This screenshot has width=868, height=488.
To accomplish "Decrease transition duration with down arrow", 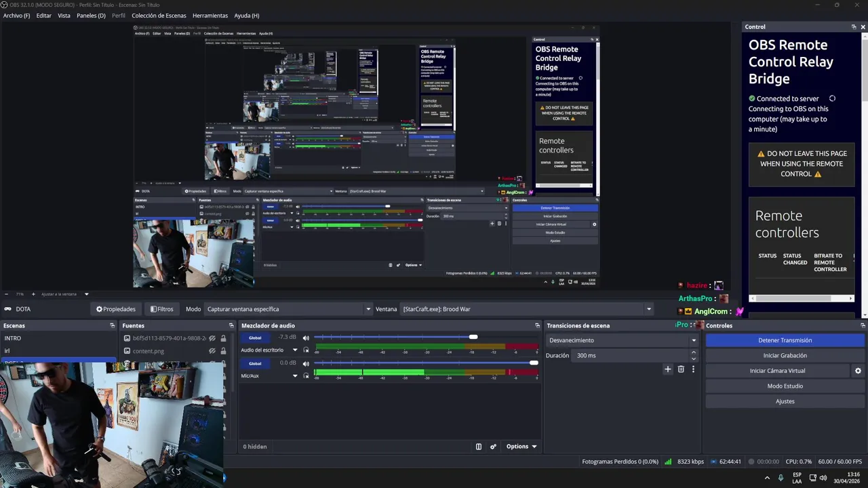I will (693, 359).
